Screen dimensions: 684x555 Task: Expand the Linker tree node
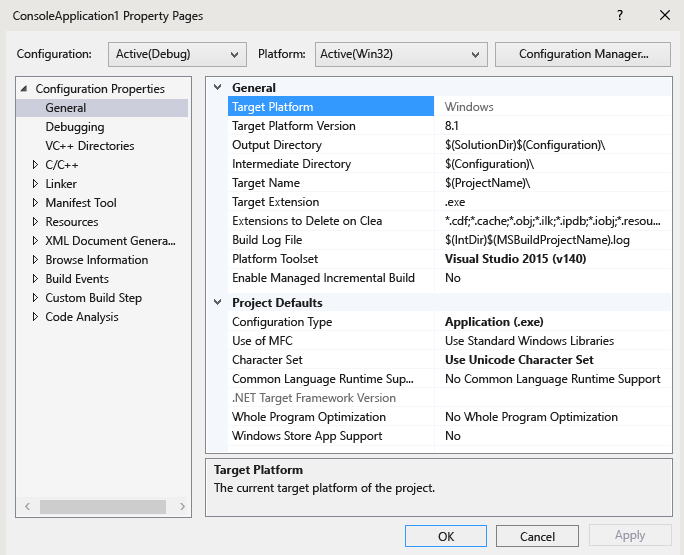35,184
